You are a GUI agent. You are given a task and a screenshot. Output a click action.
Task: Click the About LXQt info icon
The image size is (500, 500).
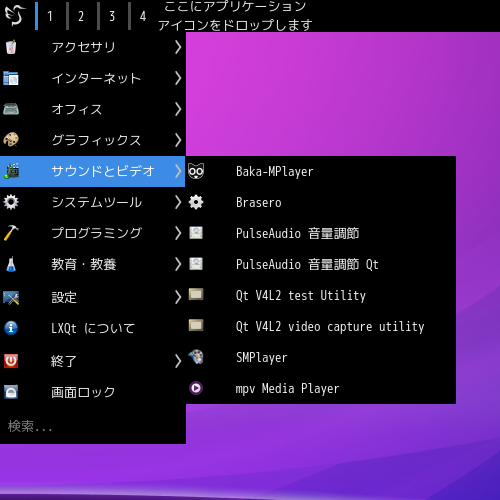pos(11,328)
